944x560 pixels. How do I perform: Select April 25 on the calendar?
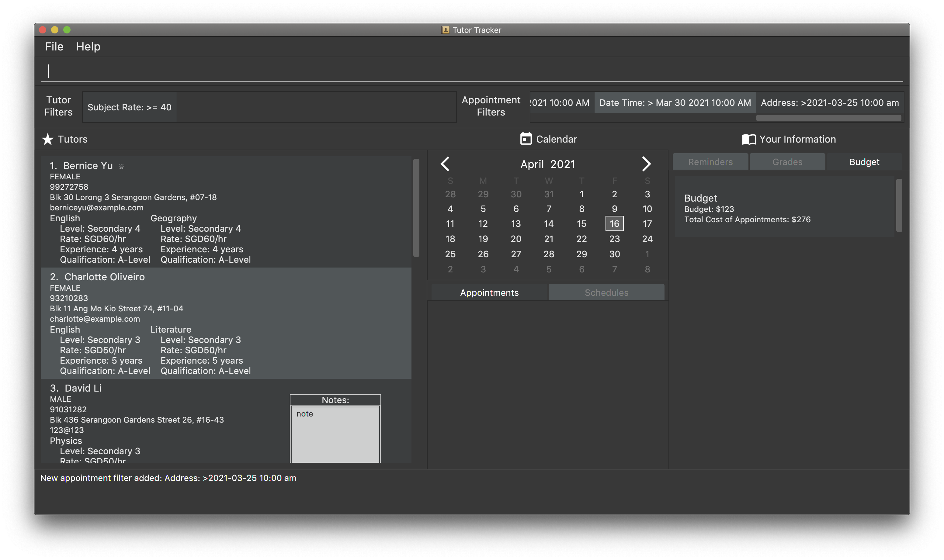(450, 254)
